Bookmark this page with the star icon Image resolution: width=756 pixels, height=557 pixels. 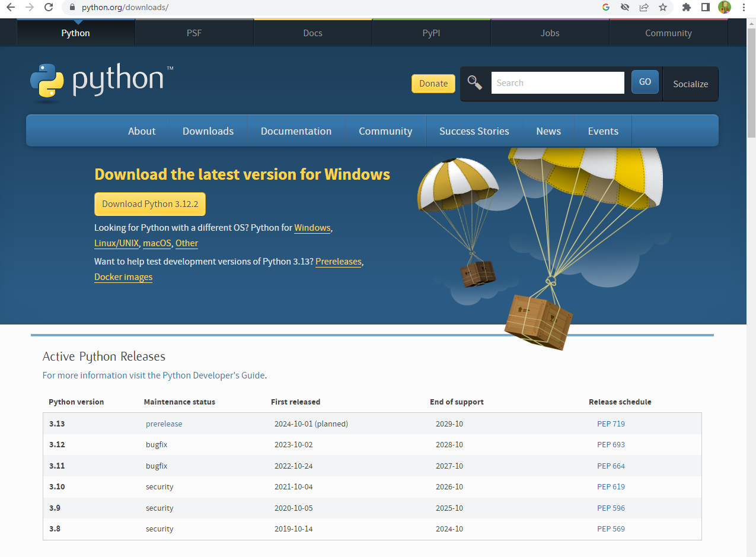(663, 8)
